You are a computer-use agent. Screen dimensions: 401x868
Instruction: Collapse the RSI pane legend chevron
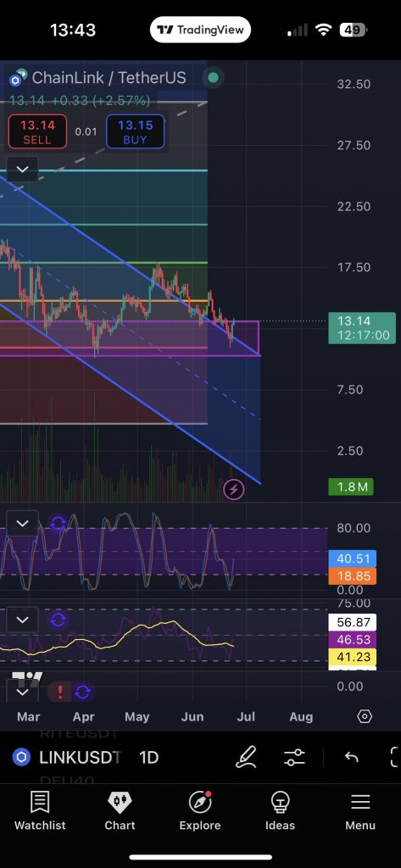click(22, 620)
